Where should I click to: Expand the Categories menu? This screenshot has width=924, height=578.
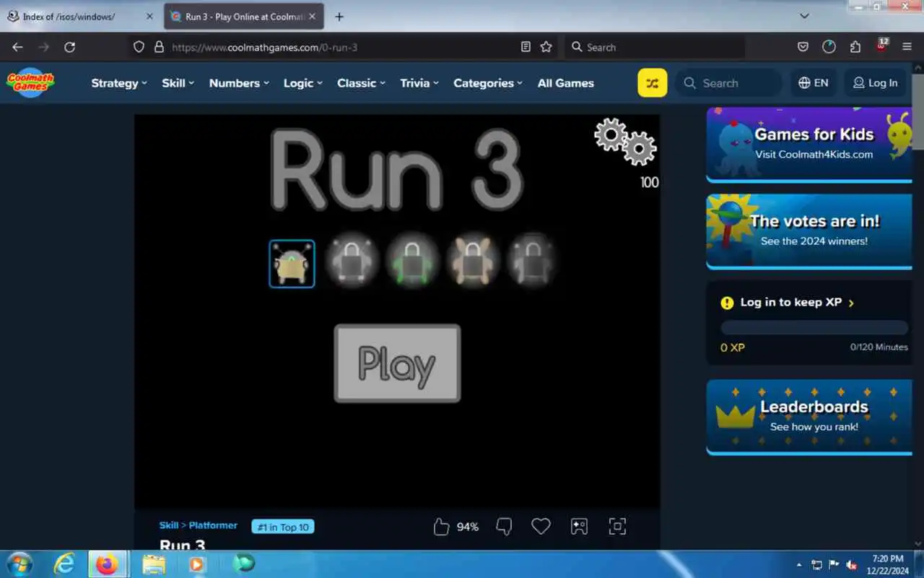488,83
